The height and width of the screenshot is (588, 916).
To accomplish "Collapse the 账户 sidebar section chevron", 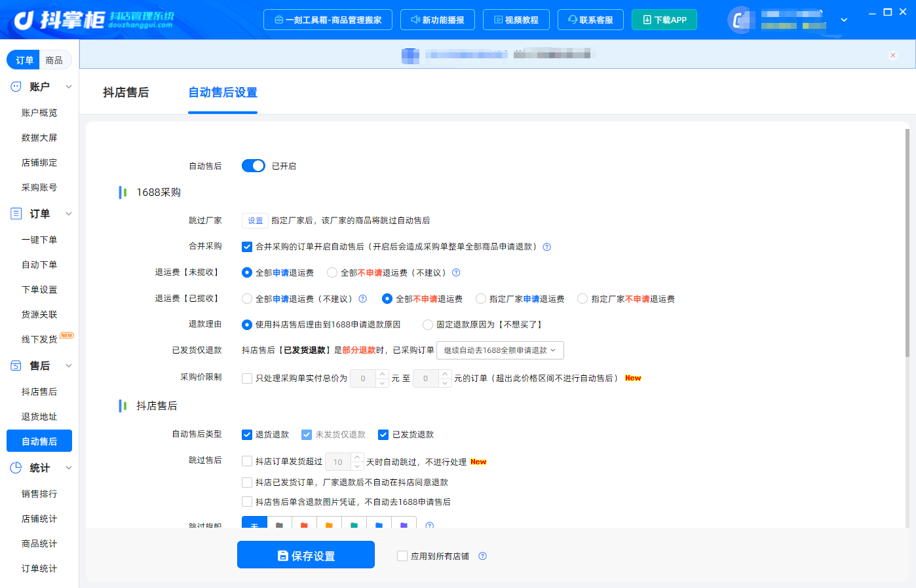I will click(68, 86).
